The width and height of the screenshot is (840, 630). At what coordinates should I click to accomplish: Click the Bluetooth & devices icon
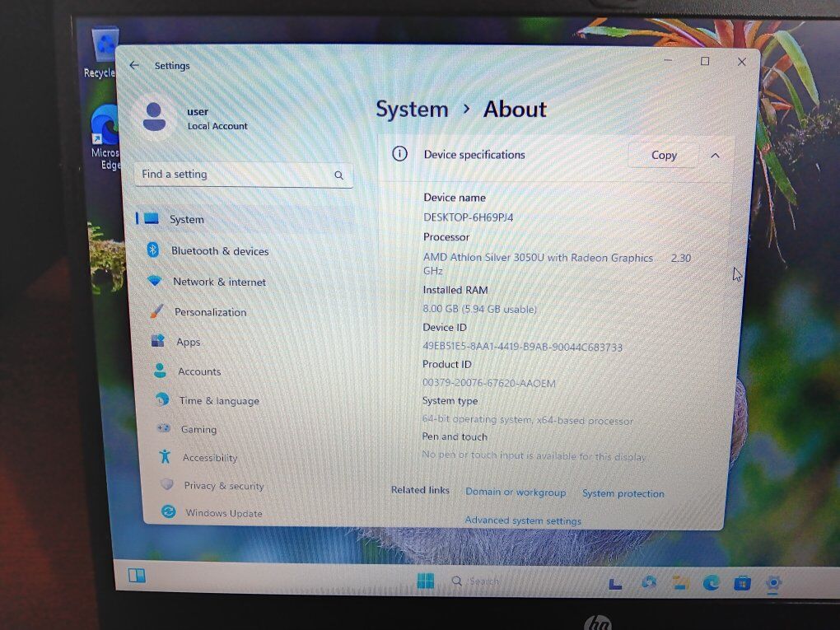[152, 250]
